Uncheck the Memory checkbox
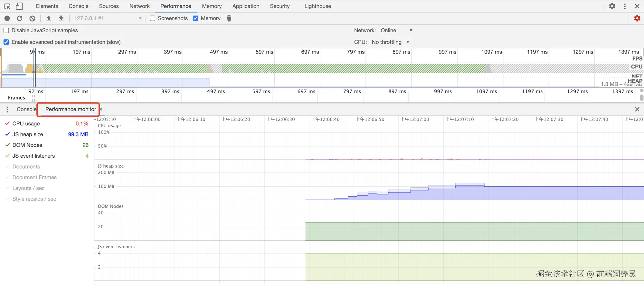Image resolution: width=644 pixels, height=286 pixels. coord(195,18)
